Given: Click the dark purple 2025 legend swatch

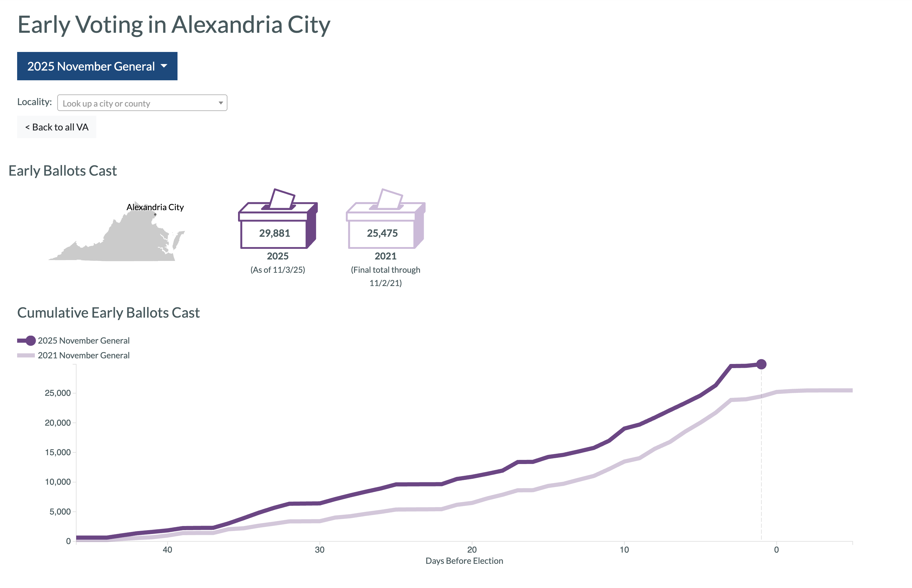Looking at the screenshot, I should pyautogui.click(x=26, y=341).
